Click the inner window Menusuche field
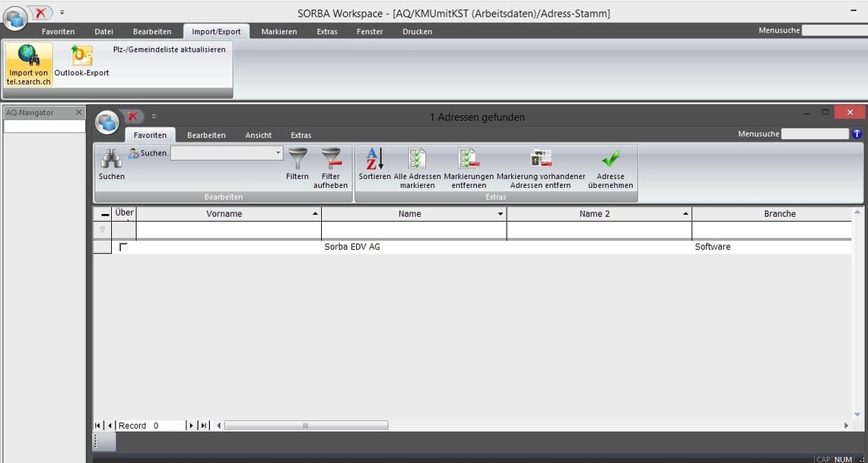The image size is (868, 463). click(x=815, y=133)
